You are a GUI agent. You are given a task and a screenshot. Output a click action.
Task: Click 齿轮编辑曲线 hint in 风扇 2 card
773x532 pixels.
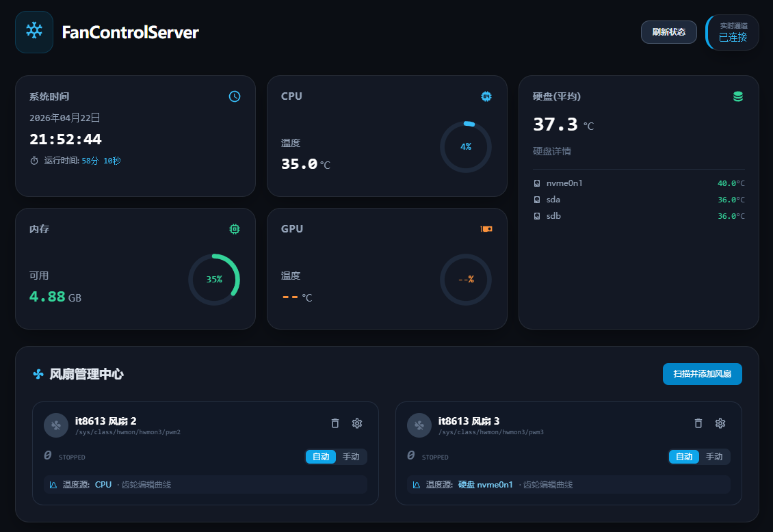146,485
